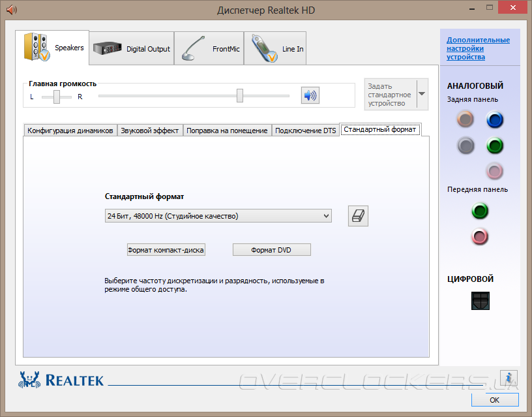Click the OK button
532x417 pixels.
point(495,400)
